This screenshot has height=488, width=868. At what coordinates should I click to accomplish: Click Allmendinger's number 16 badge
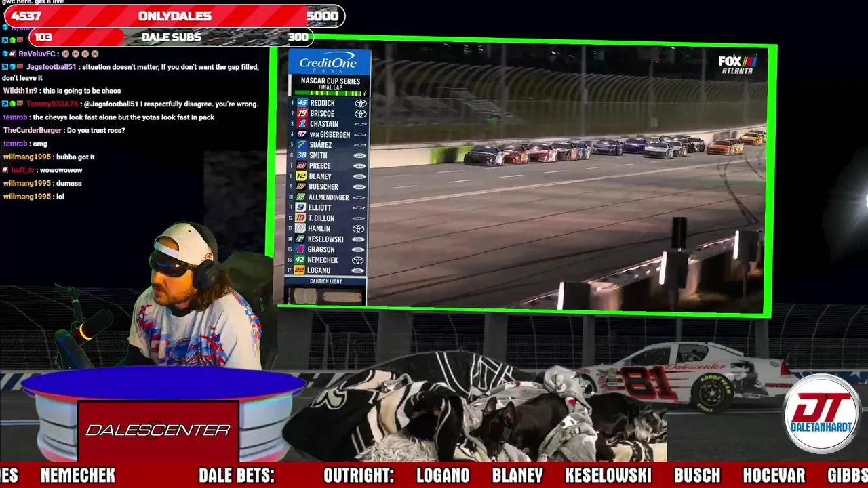click(302, 197)
